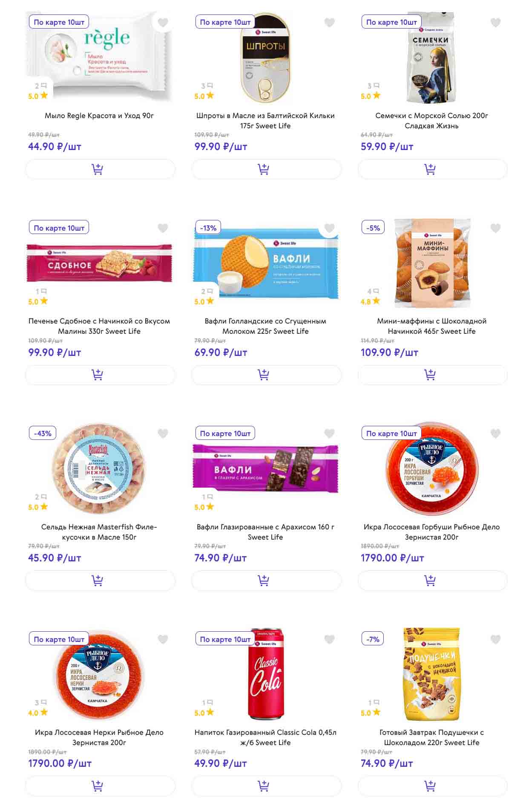Toggle heart on Nerka salmon caviar
The image size is (523, 812).
click(x=163, y=639)
